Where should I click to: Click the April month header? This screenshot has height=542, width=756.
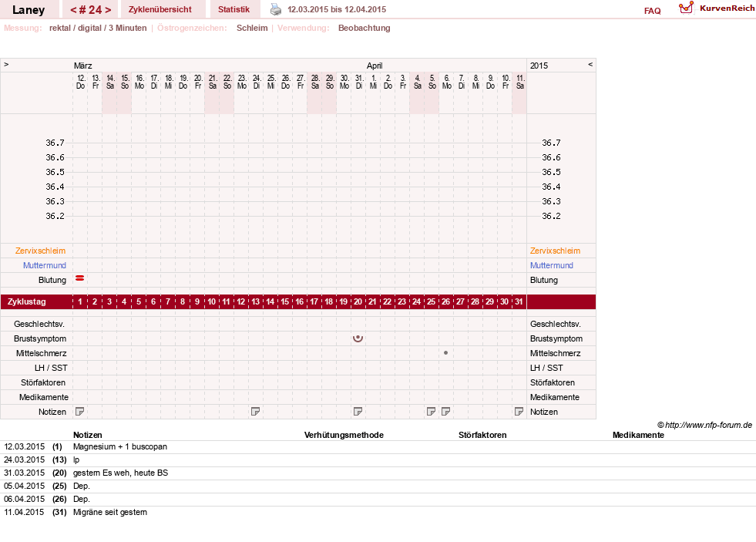click(375, 66)
